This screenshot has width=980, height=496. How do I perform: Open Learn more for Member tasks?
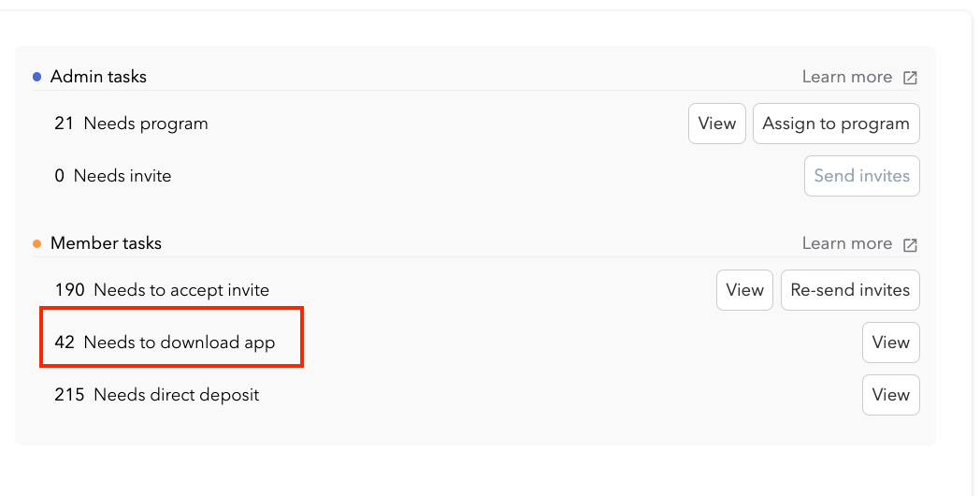point(846,243)
